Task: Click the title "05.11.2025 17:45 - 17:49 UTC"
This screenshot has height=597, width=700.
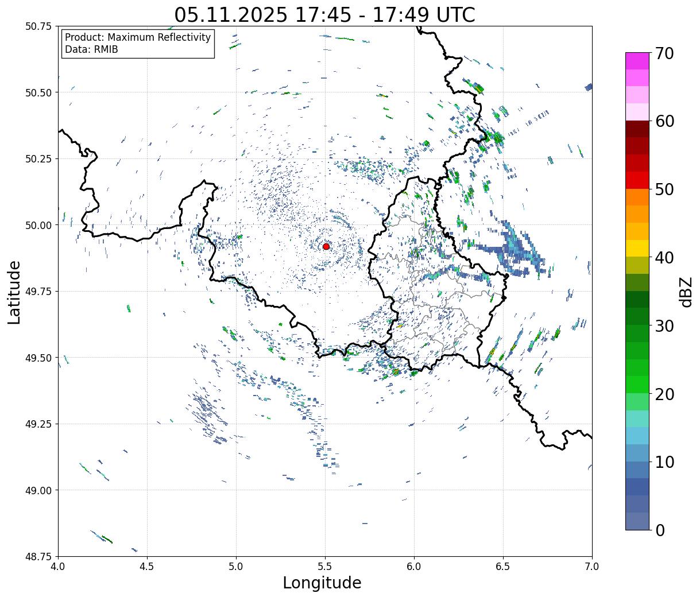Action: point(324,14)
